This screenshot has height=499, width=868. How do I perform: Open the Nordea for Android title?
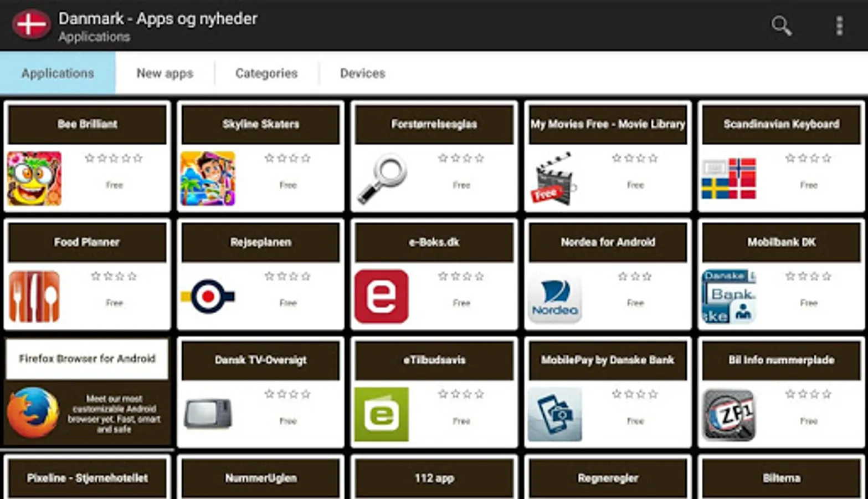coord(608,242)
